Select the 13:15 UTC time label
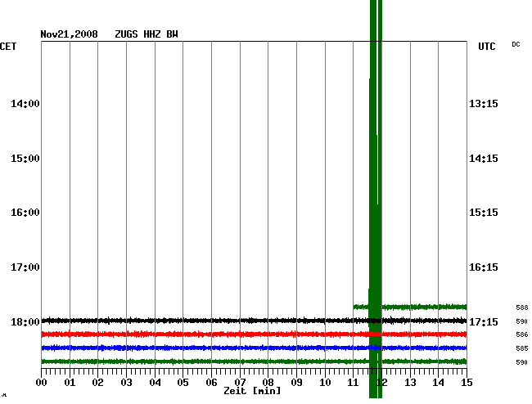This screenshot has width=532, height=404. pyautogui.click(x=484, y=104)
